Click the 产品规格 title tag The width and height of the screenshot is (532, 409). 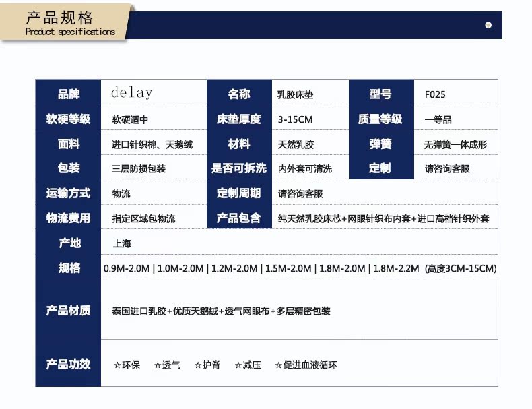click(x=65, y=22)
